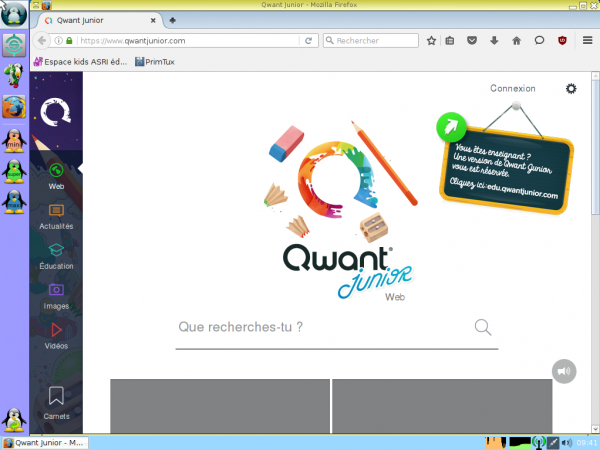Show the Firefox downloads panel
This screenshot has height=450, width=600.
coord(494,41)
